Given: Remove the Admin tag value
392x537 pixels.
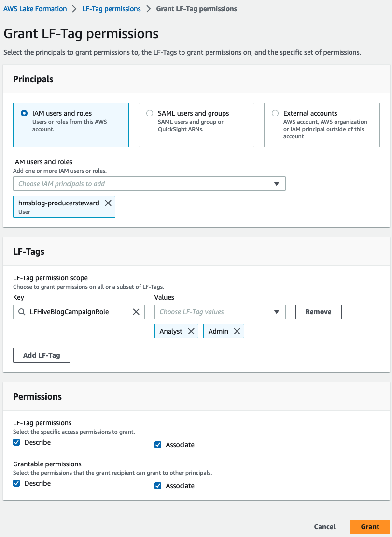Looking at the screenshot, I should [237, 331].
